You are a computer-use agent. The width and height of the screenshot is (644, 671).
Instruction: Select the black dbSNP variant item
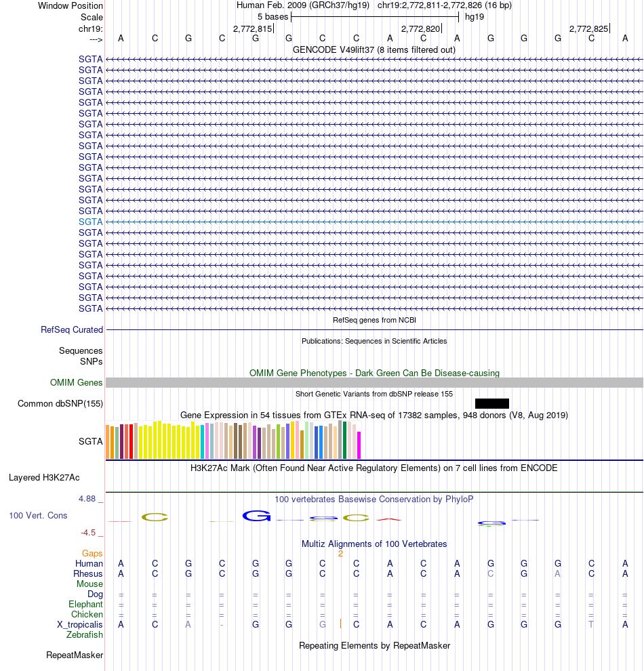492,403
